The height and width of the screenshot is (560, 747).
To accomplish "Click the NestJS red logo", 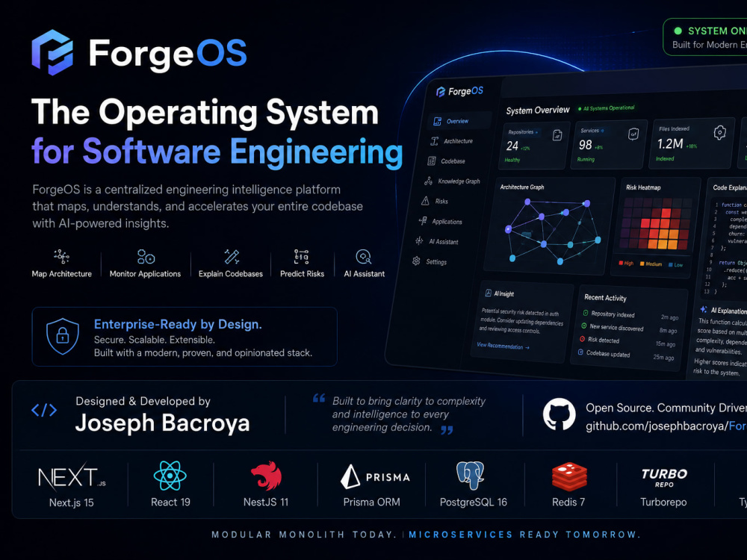I will (267, 475).
